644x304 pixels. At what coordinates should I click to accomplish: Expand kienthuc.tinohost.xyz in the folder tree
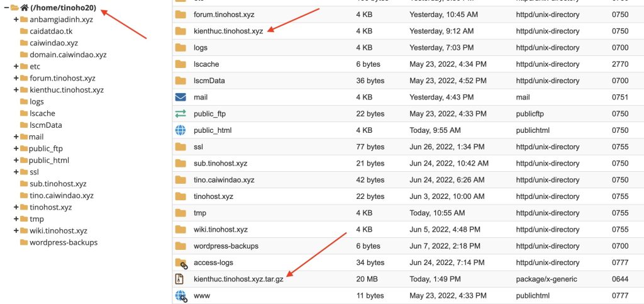pos(16,90)
